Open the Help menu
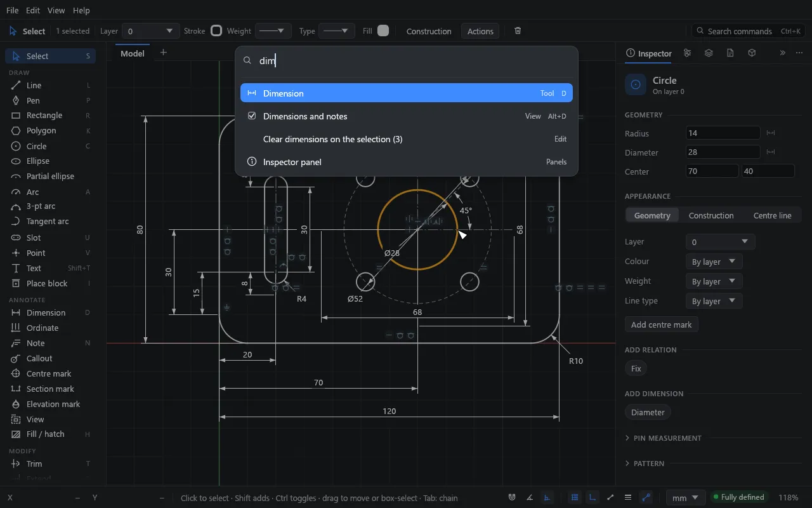Image resolution: width=812 pixels, height=508 pixels. tap(81, 10)
